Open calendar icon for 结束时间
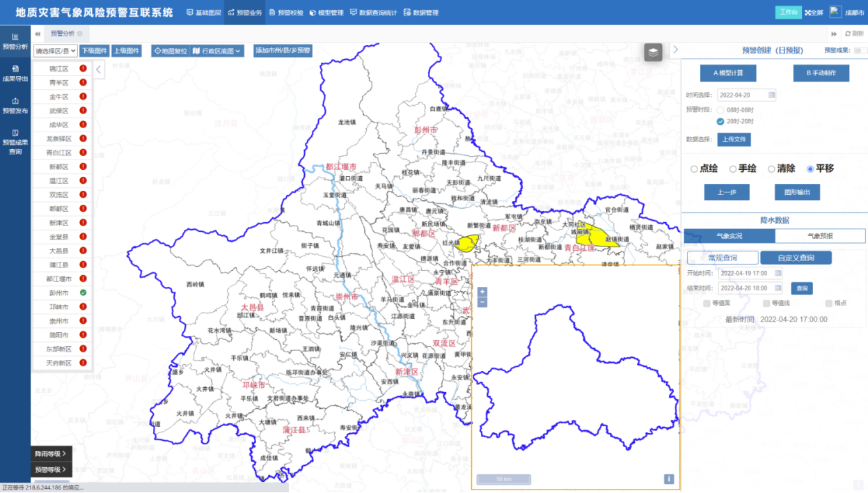 tap(778, 288)
